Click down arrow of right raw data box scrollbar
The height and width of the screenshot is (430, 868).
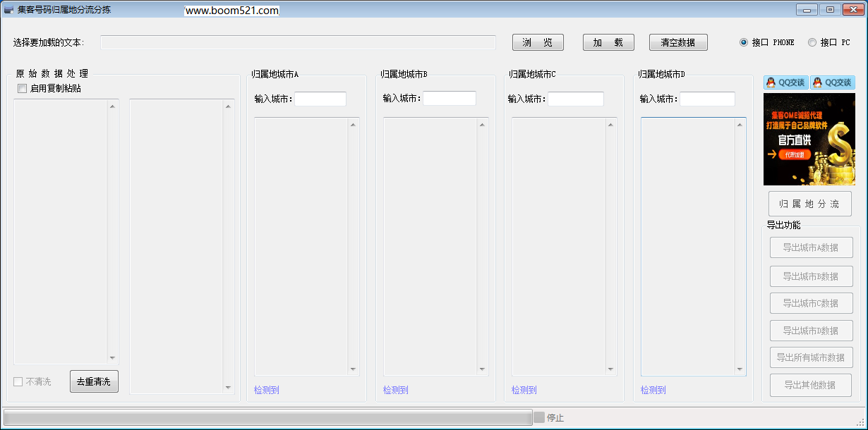click(228, 386)
